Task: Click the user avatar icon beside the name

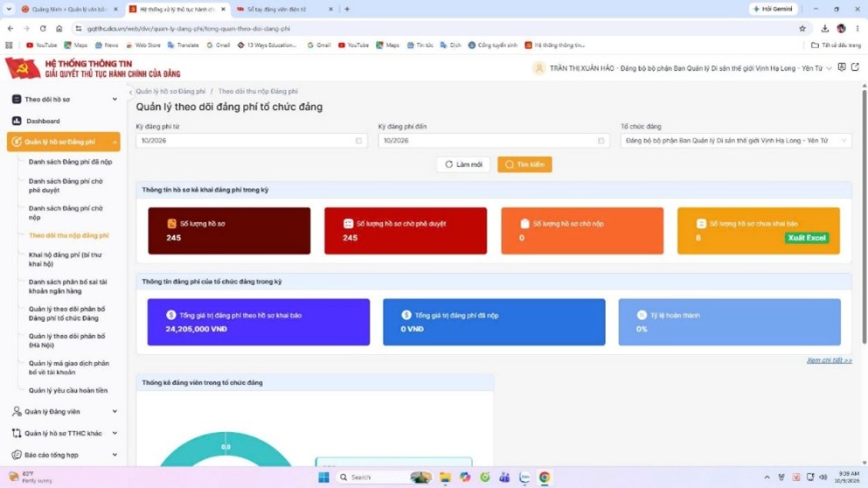Action: [x=538, y=68]
